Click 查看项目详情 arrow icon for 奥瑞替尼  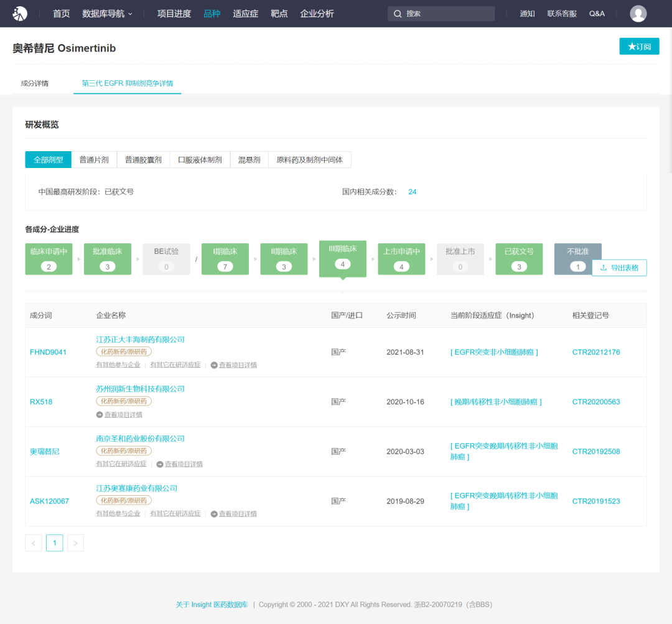click(160, 464)
